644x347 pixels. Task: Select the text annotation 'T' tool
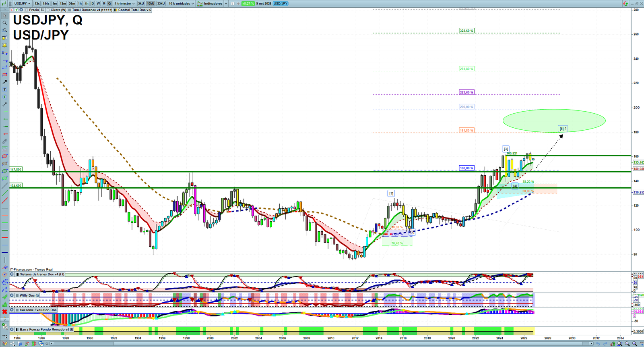[x=4, y=89]
